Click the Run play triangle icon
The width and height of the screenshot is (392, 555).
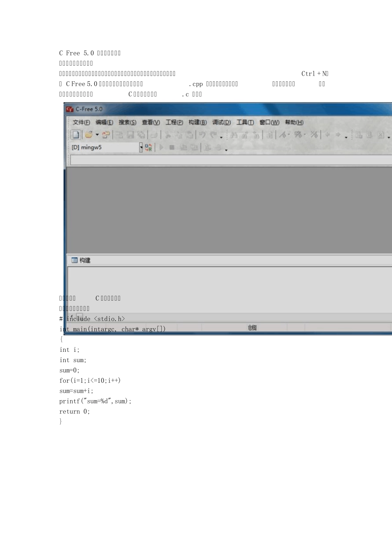point(161,147)
